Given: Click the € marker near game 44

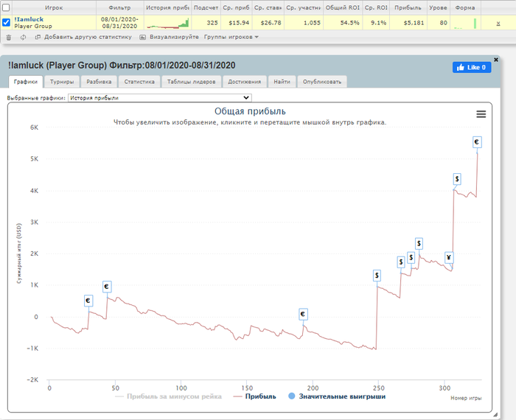Looking at the screenshot, I should tap(107, 287).
